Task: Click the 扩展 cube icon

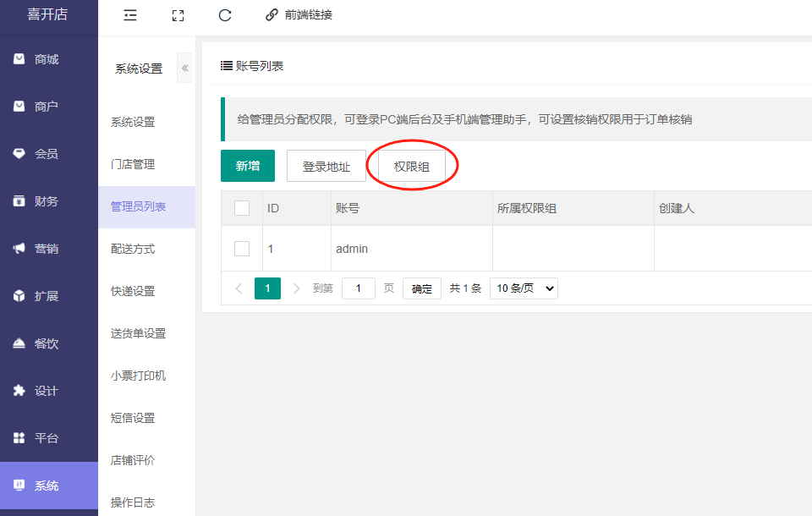Action: 19,296
